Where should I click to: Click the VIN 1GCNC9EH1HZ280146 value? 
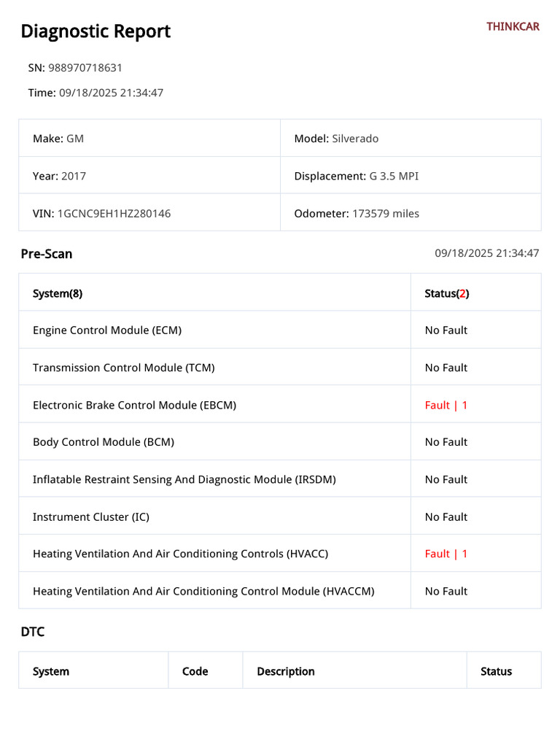tap(114, 214)
